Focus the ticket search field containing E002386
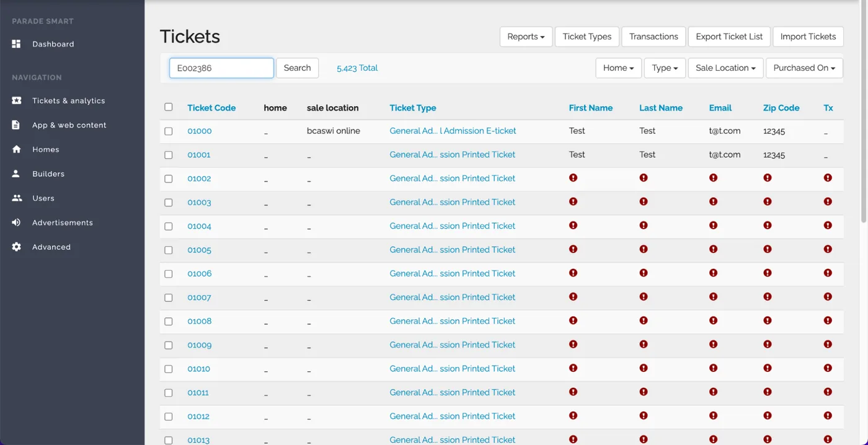 tap(221, 68)
